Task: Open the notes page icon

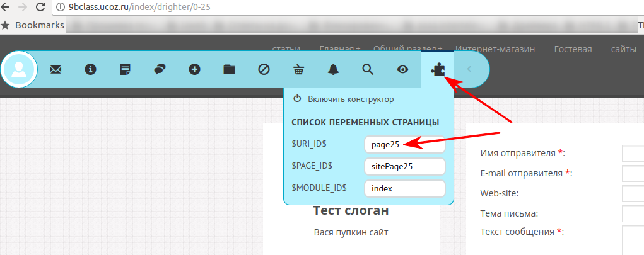Action: pos(126,70)
